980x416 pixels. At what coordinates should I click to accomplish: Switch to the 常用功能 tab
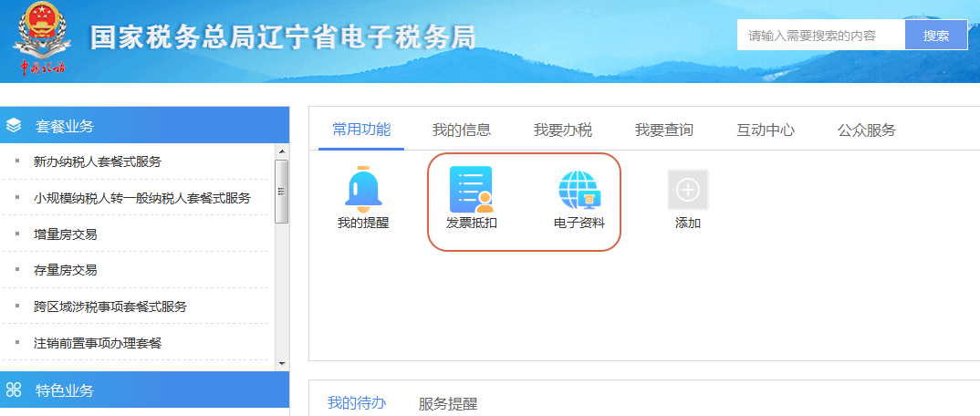(361, 130)
